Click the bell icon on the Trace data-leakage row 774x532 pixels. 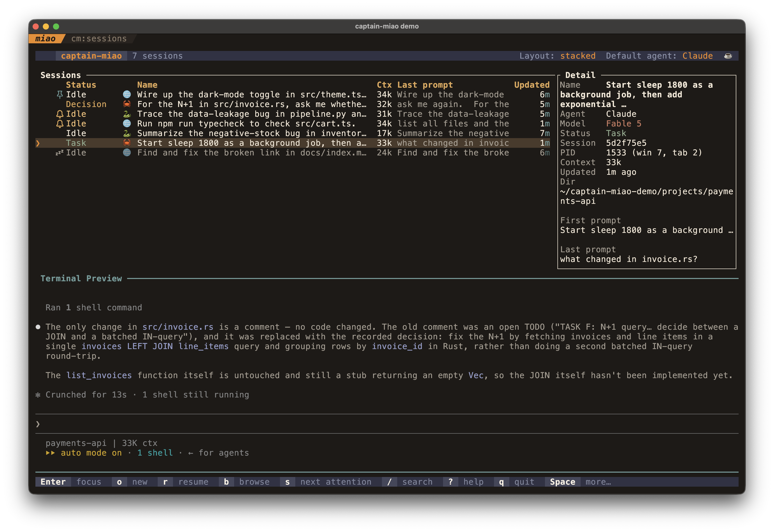(x=60, y=114)
